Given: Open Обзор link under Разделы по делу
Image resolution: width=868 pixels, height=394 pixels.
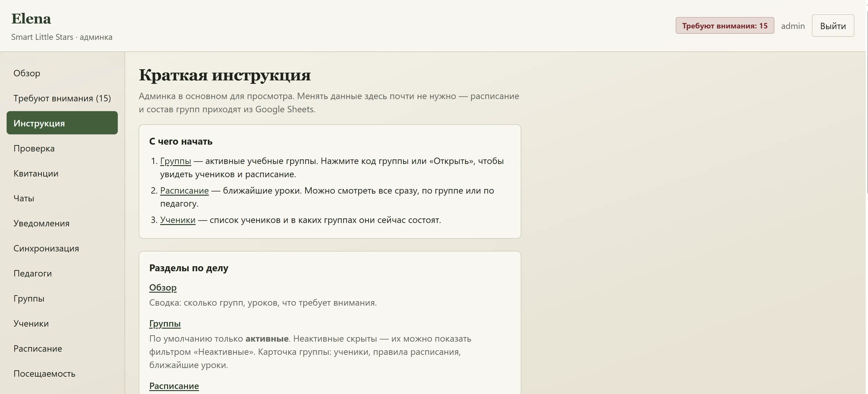Looking at the screenshot, I should (x=163, y=288).
